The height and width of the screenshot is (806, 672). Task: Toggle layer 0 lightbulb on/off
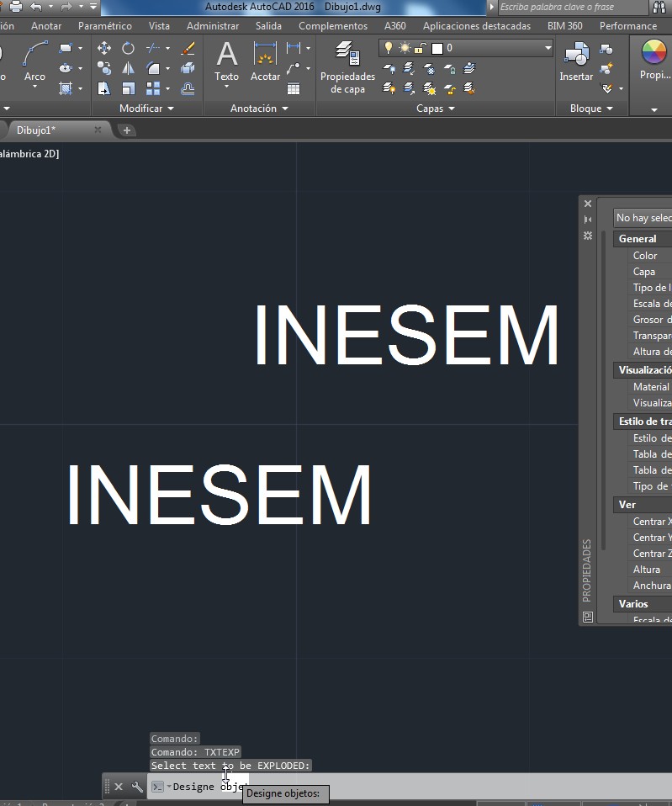coord(389,48)
